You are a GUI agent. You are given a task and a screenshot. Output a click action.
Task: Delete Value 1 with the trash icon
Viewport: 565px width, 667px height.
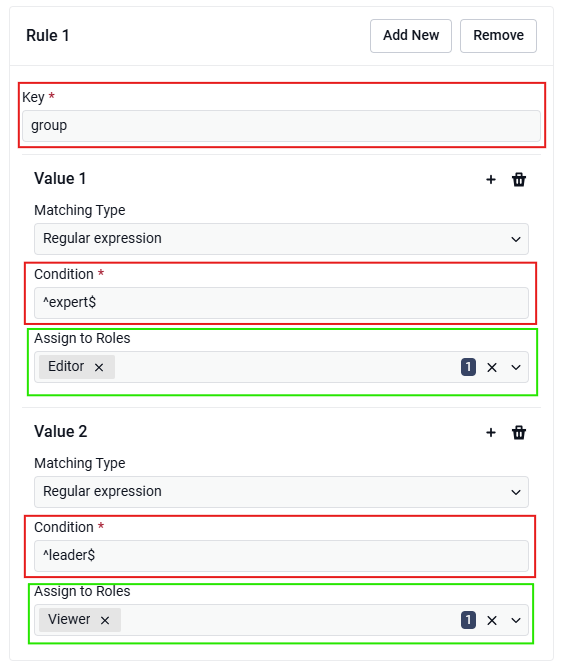[x=519, y=180]
